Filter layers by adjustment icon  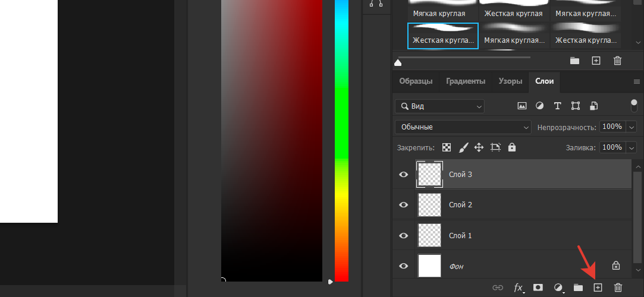[x=540, y=106]
